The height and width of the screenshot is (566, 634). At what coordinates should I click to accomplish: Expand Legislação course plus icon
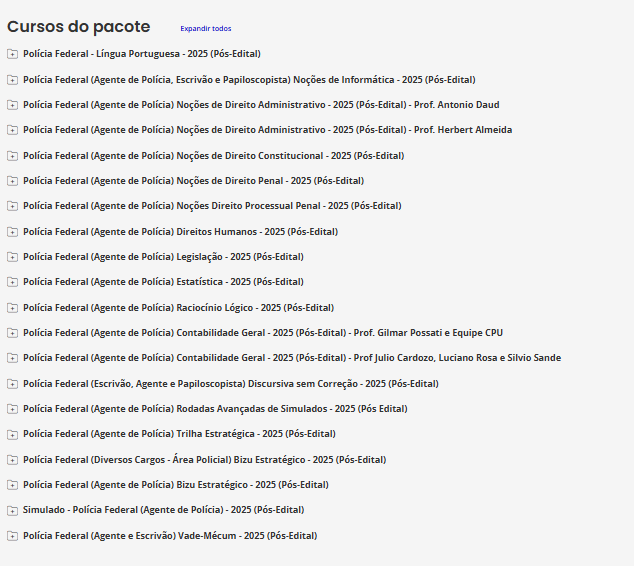point(13,257)
